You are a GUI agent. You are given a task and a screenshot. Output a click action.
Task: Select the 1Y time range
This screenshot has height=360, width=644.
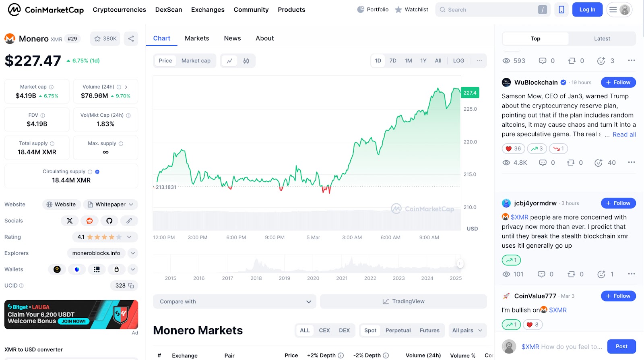(423, 61)
